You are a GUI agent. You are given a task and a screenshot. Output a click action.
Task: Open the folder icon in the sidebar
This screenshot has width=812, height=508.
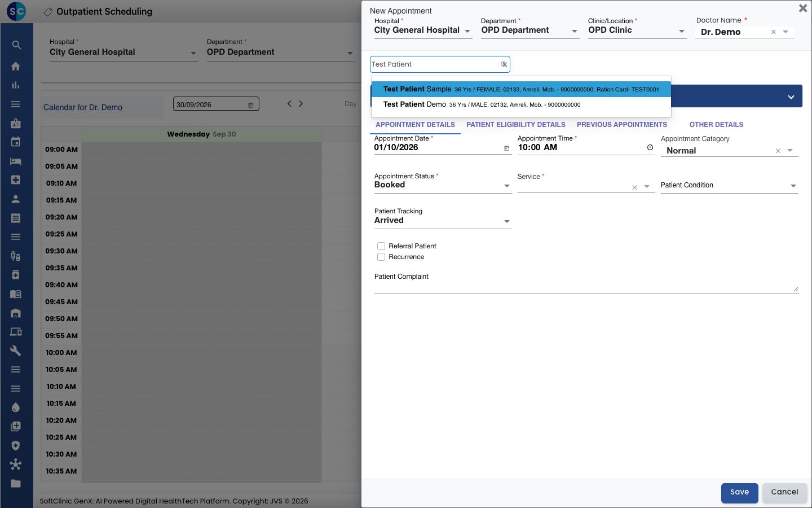[x=16, y=483]
